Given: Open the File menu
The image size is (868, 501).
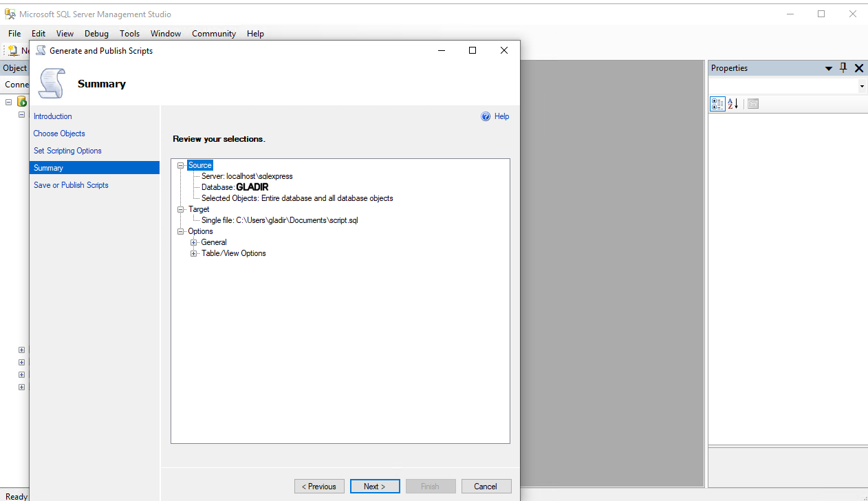Looking at the screenshot, I should (14, 33).
